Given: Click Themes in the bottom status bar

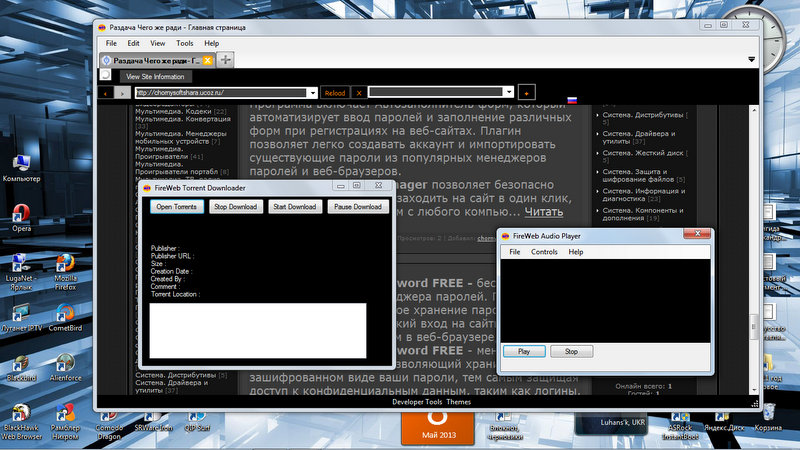Looking at the screenshot, I should pyautogui.click(x=458, y=402).
